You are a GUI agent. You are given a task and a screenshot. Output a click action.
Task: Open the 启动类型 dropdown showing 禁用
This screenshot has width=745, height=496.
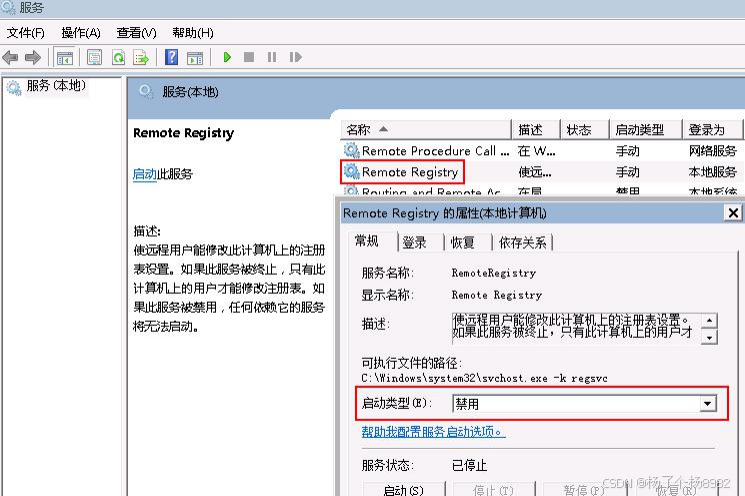tap(585, 404)
